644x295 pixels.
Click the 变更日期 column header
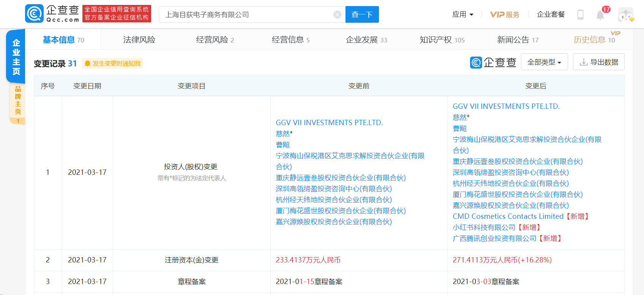[87, 86]
